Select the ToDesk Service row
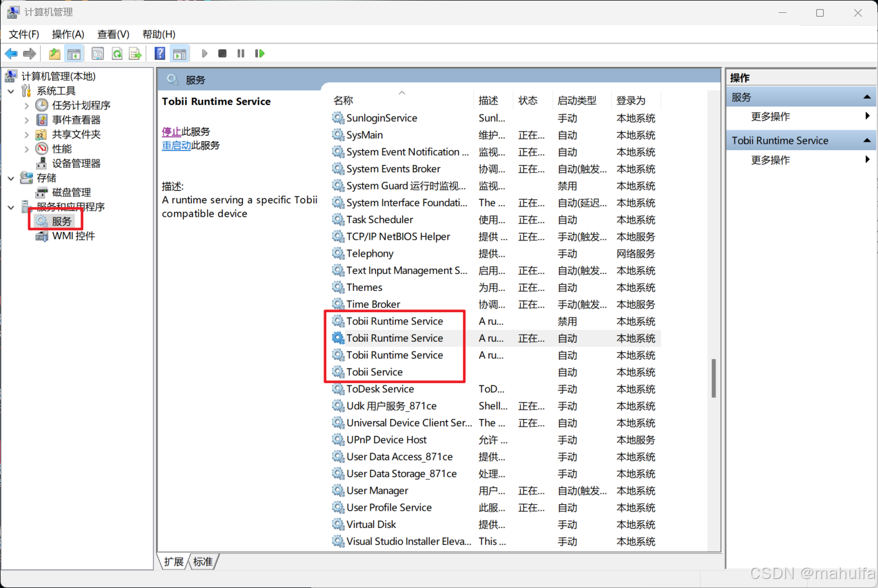Screen dimensions: 878x588 [495, 389]
